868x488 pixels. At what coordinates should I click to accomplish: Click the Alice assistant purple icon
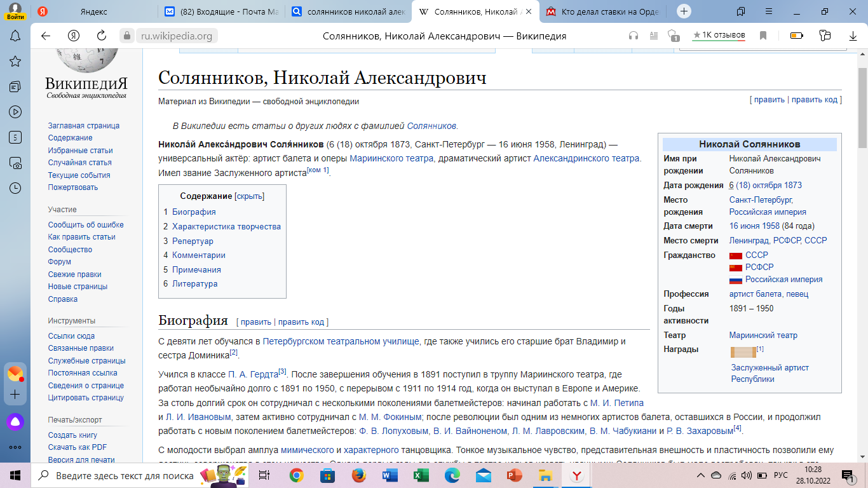(15, 421)
